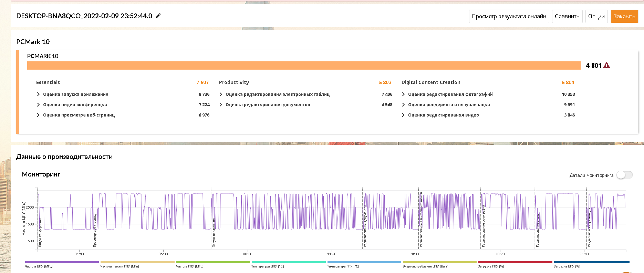
Task: Click the 'Видео-конференция' marker on the chart
Action: pos(40,232)
